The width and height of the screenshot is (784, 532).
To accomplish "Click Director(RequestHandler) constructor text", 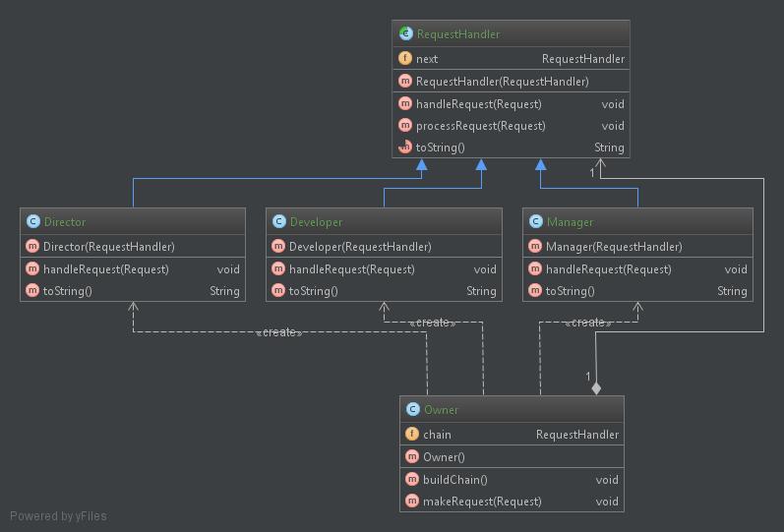I will point(108,247).
